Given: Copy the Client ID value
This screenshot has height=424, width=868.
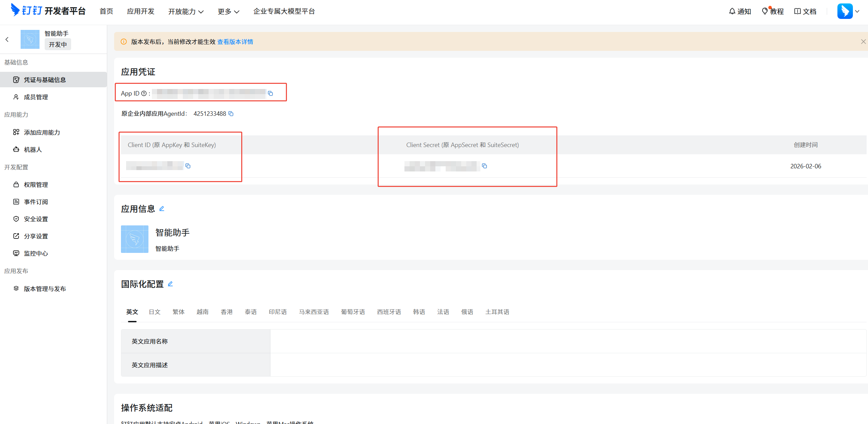Looking at the screenshot, I should click(x=188, y=166).
